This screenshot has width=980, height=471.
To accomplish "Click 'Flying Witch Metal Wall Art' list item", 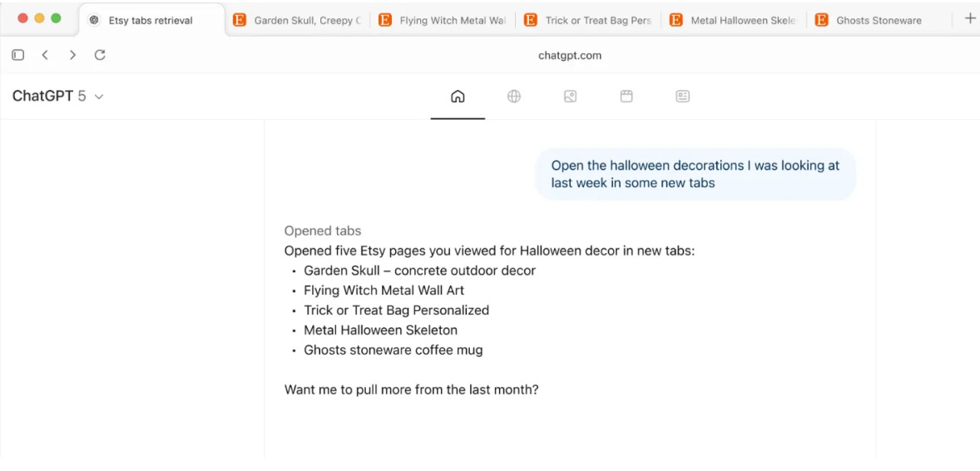I will [384, 291].
